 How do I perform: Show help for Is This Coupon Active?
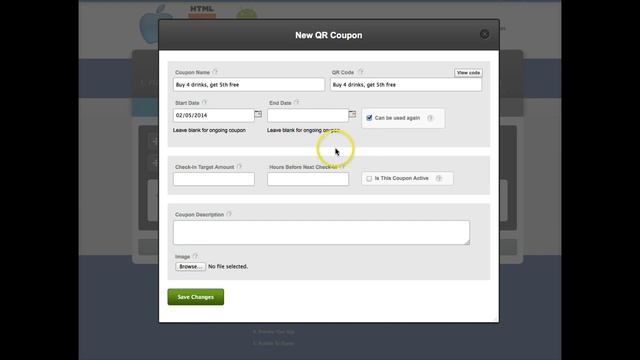pos(439,178)
